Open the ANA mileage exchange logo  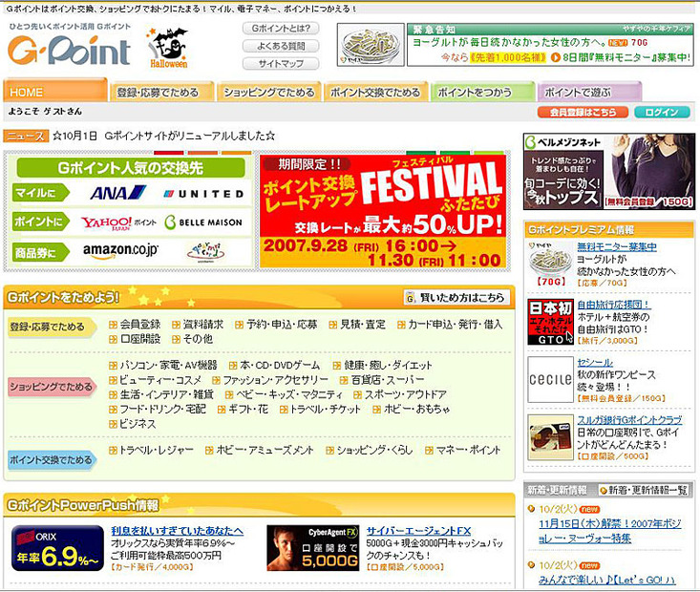(x=117, y=193)
